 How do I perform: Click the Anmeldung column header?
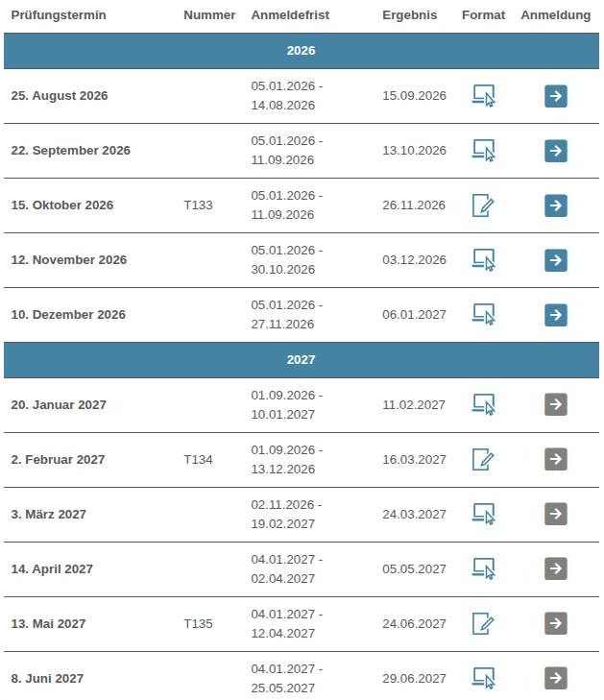(x=555, y=14)
